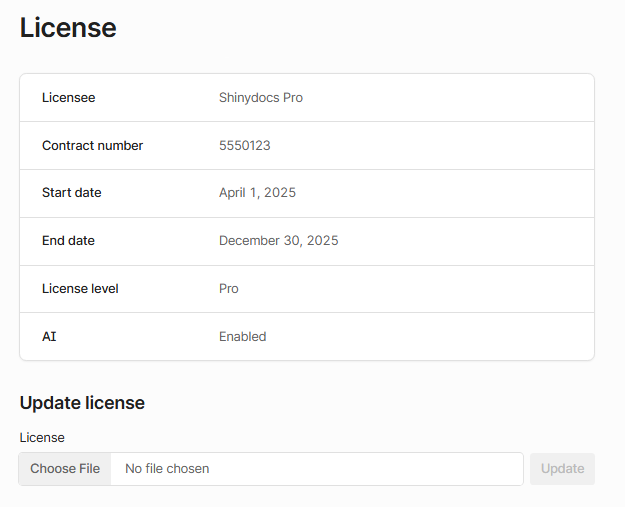The width and height of the screenshot is (625, 507).
Task: Click the Shinydocs Pro licensee value
Action: click(x=260, y=98)
